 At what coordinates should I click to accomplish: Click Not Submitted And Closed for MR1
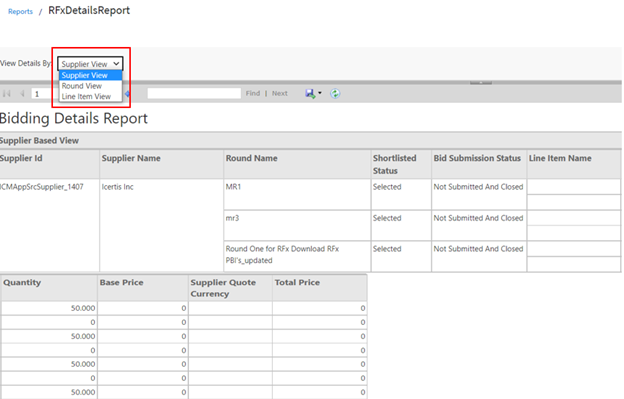click(479, 195)
